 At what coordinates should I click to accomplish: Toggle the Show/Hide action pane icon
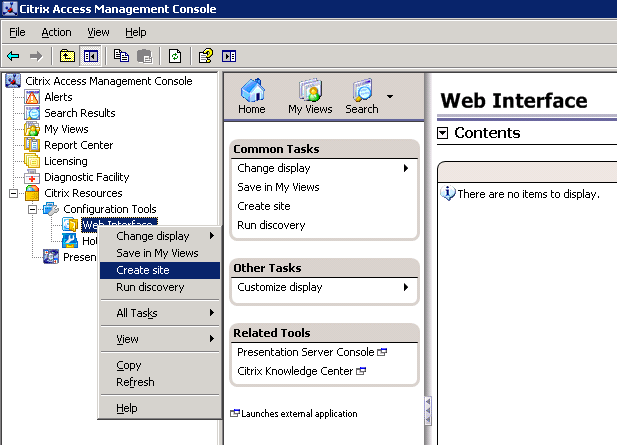pos(229,56)
